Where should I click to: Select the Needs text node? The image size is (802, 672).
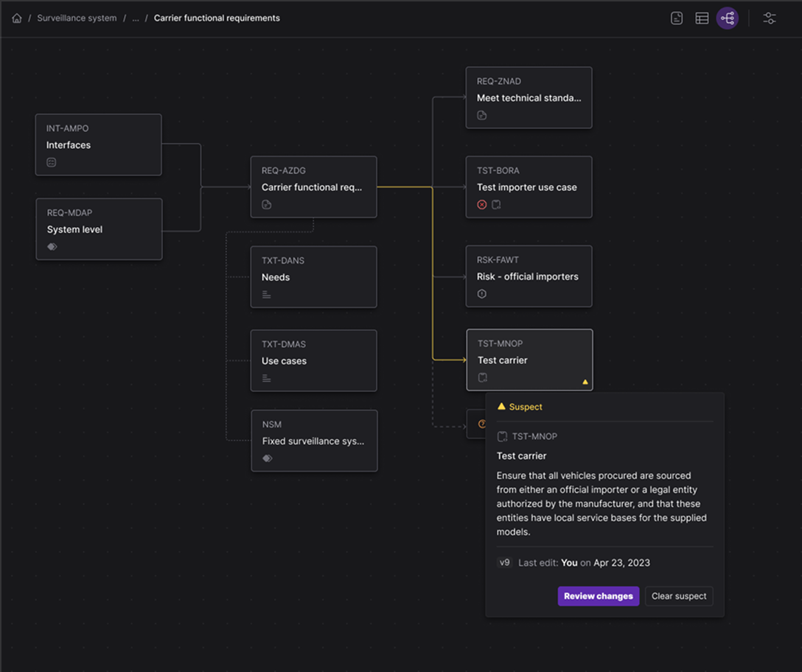point(313,276)
